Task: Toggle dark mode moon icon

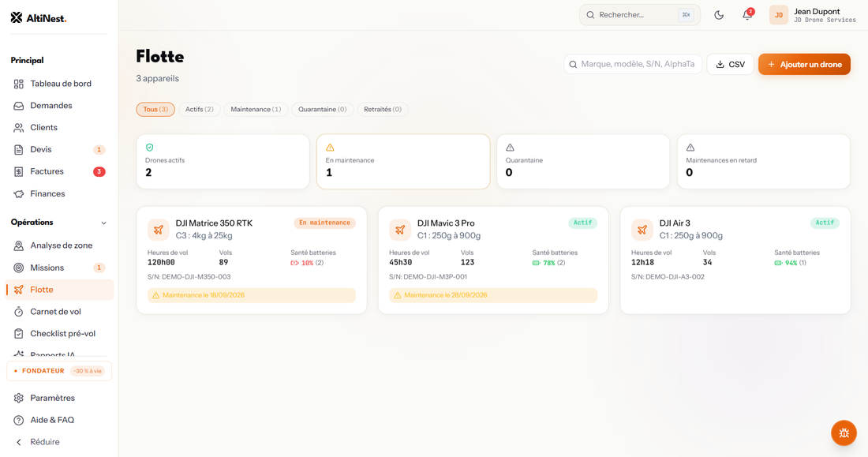Action: point(719,15)
